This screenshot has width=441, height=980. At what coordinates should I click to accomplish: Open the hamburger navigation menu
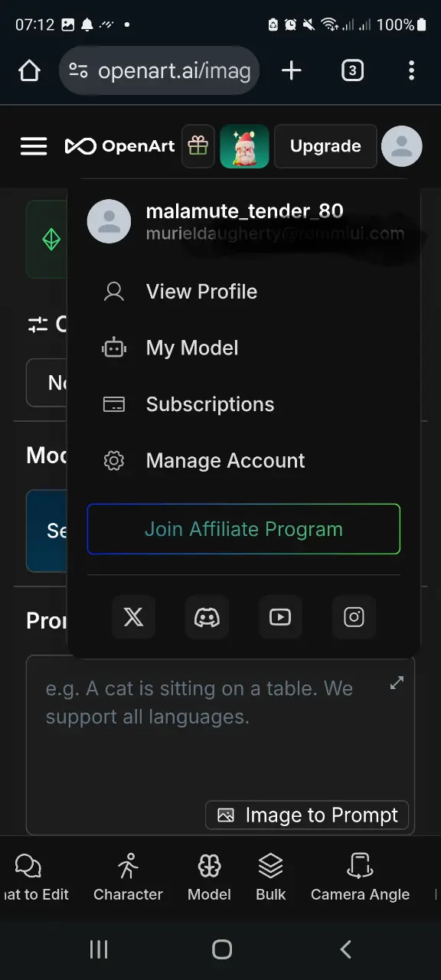34,146
